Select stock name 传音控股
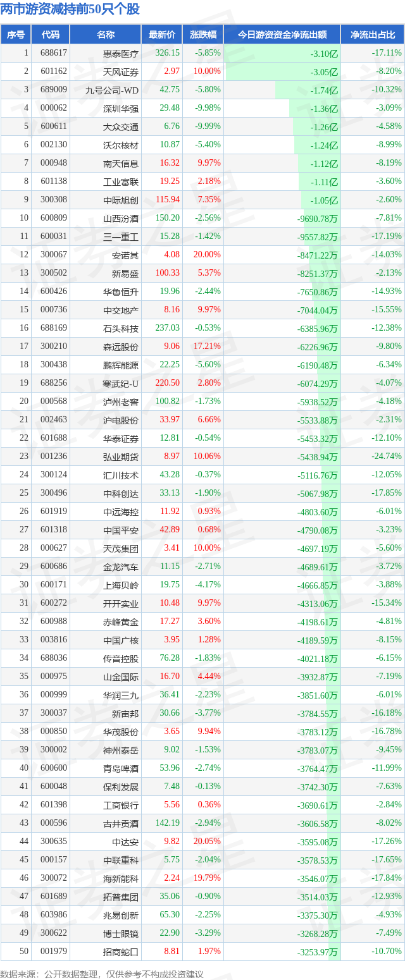The width and height of the screenshot is (405, 980). (x=121, y=658)
